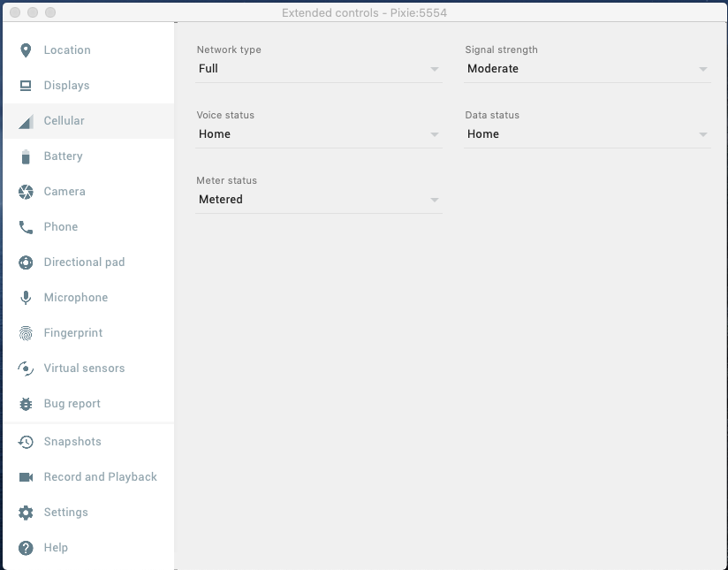This screenshot has width=728, height=570.
Task: Open the Snapshots section
Action: coord(72,442)
